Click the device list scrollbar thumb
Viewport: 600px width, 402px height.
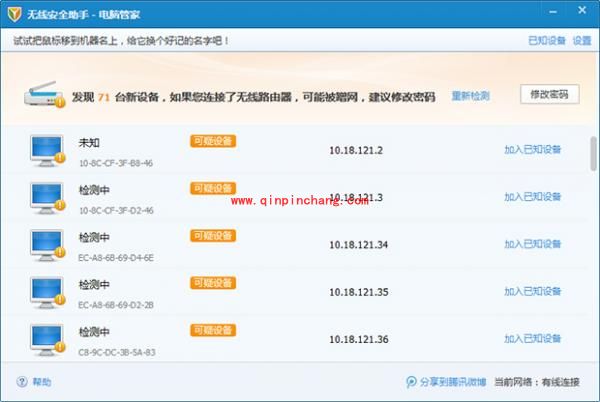pyautogui.click(x=593, y=153)
